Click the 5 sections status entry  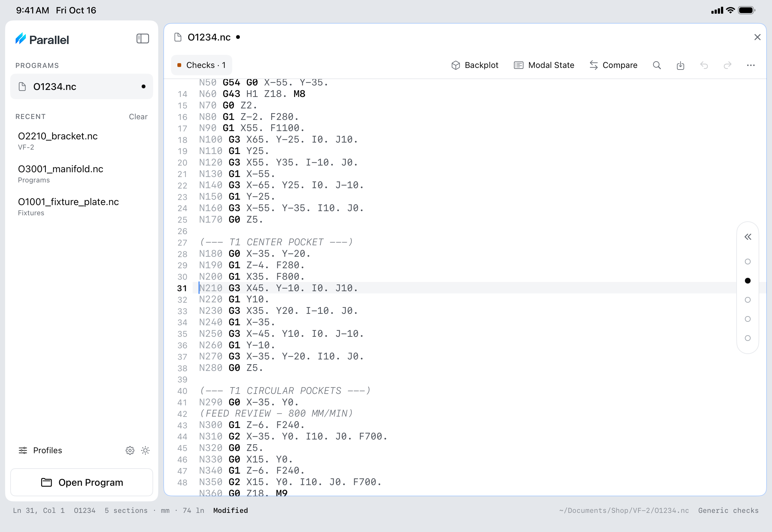(126, 510)
